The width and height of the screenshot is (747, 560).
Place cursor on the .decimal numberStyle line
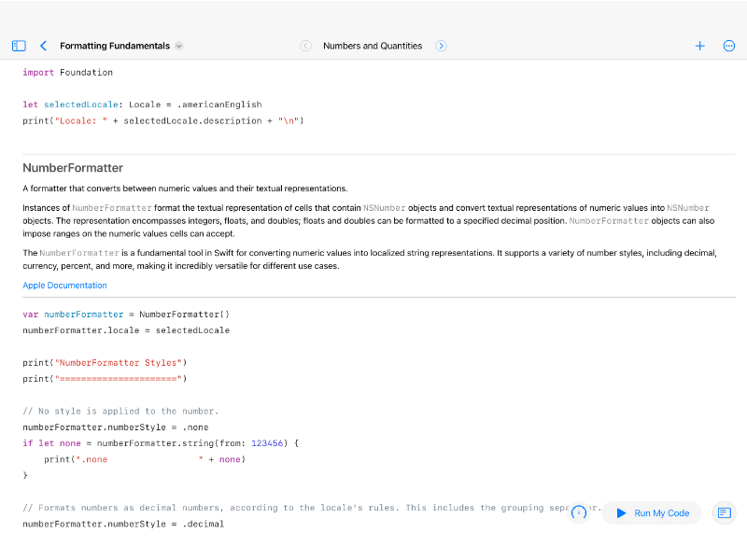point(123,525)
